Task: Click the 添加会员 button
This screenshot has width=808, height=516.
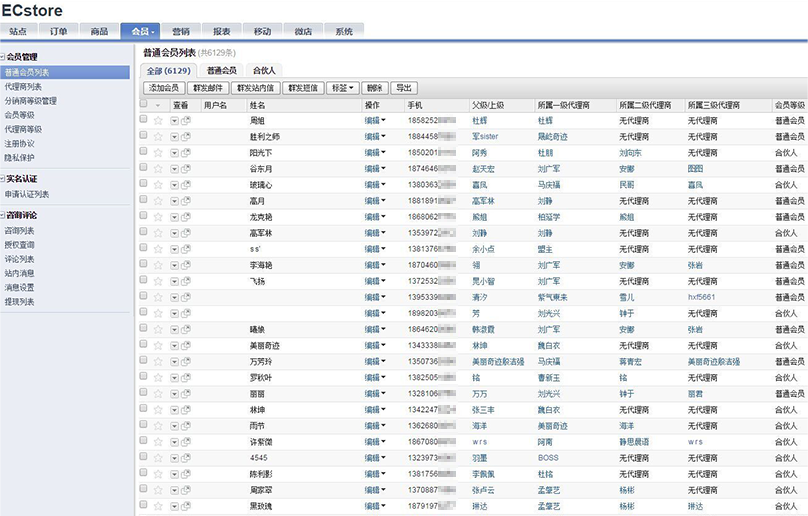Action: (x=164, y=88)
